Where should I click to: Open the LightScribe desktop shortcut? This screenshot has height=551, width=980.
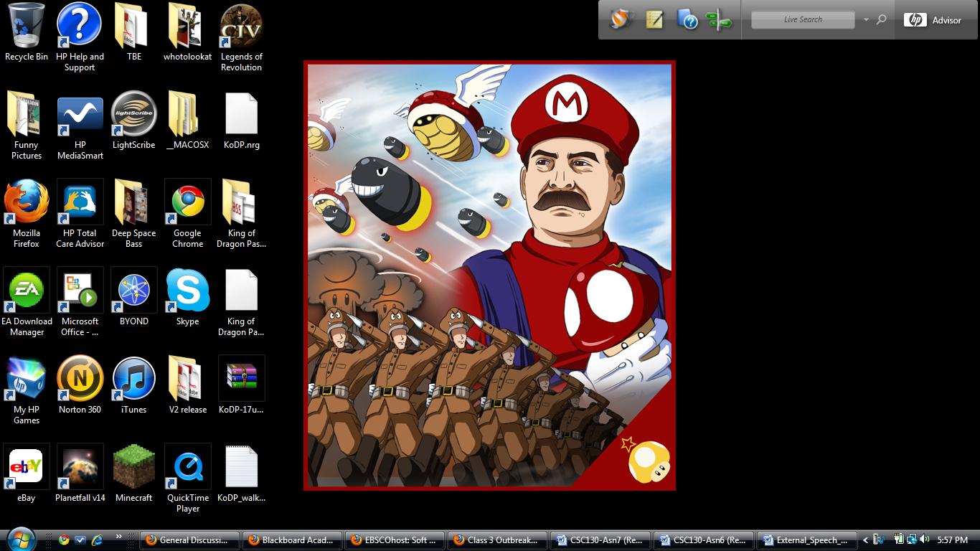pos(133,115)
